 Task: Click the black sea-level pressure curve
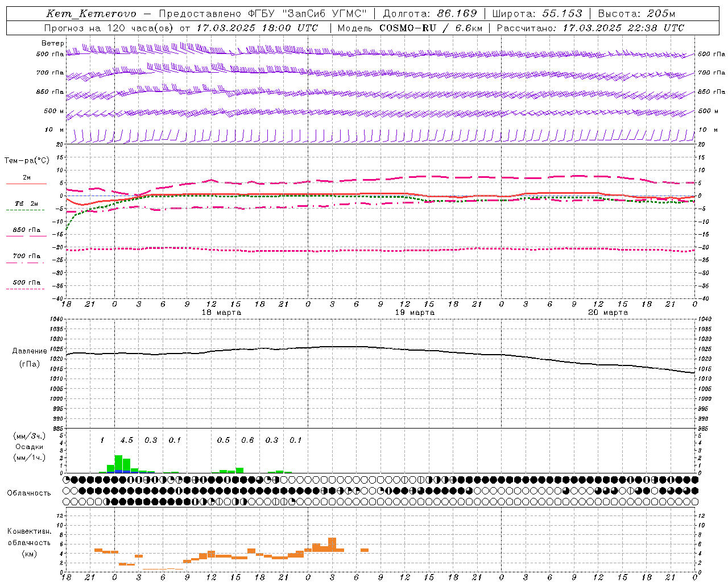click(381, 348)
